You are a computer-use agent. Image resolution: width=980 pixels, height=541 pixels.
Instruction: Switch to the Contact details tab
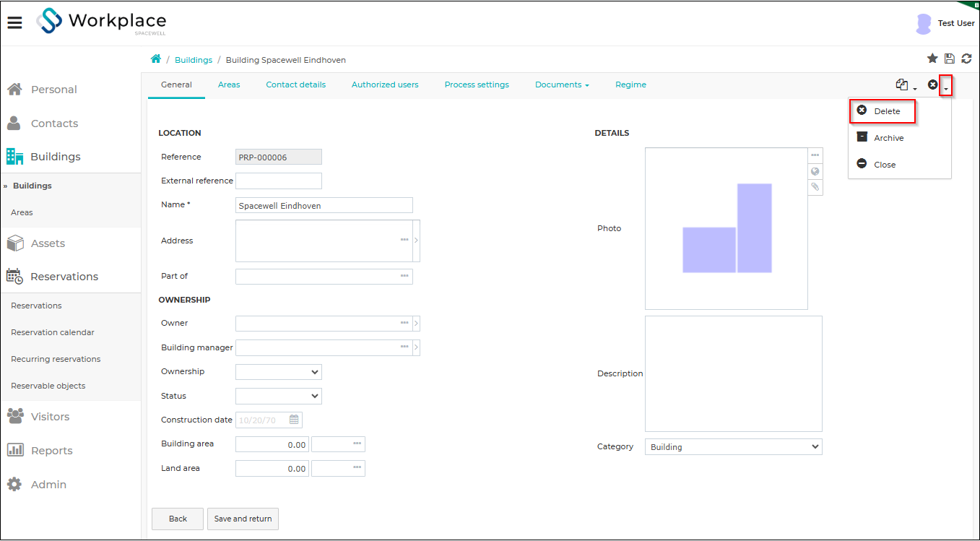pyautogui.click(x=296, y=85)
